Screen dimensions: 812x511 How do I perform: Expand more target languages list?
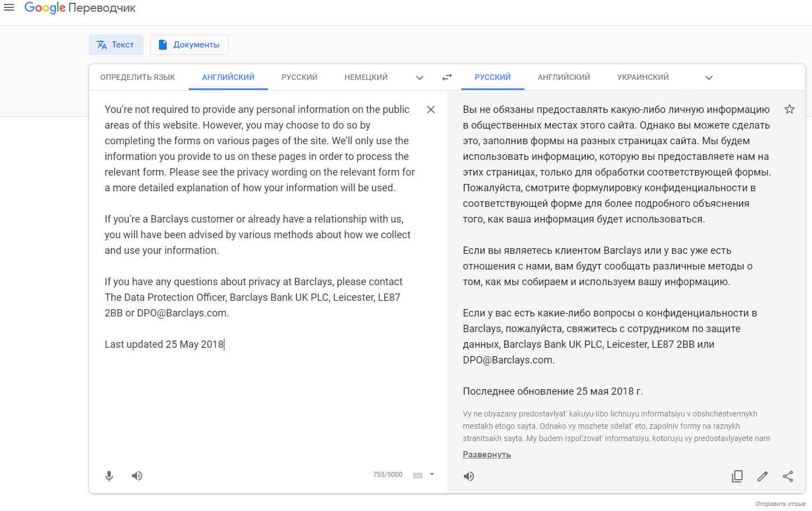coord(708,78)
